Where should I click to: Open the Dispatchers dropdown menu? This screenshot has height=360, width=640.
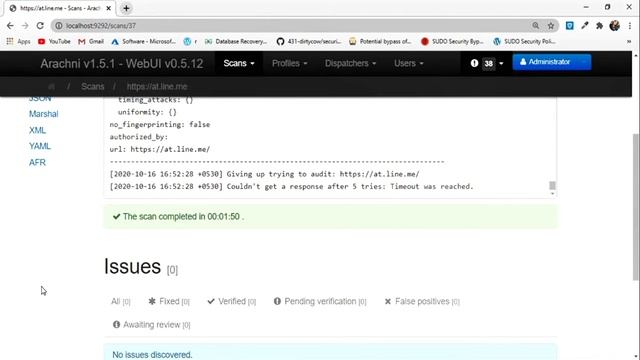tap(350, 63)
